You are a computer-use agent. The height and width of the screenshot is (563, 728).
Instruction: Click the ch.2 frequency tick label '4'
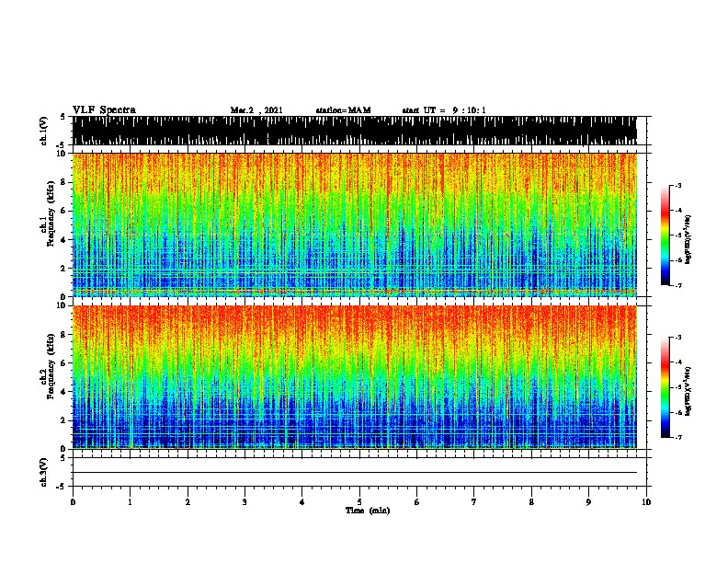tap(63, 392)
